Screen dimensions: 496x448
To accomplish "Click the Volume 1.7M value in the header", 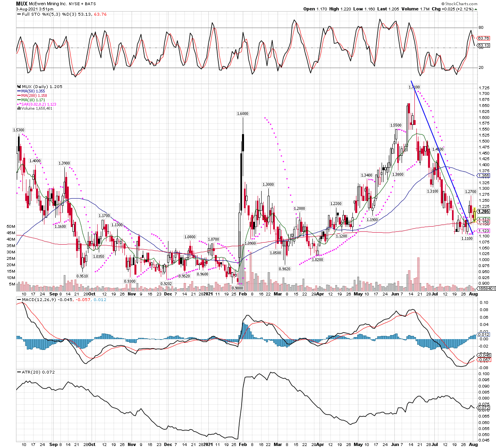I will [x=415, y=9].
